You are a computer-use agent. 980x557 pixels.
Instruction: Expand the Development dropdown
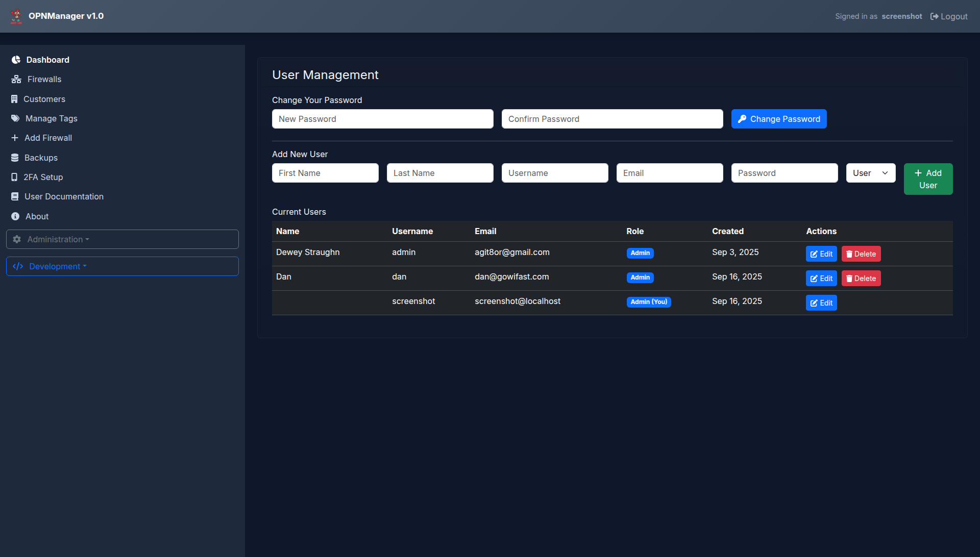click(x=122, y=266)
